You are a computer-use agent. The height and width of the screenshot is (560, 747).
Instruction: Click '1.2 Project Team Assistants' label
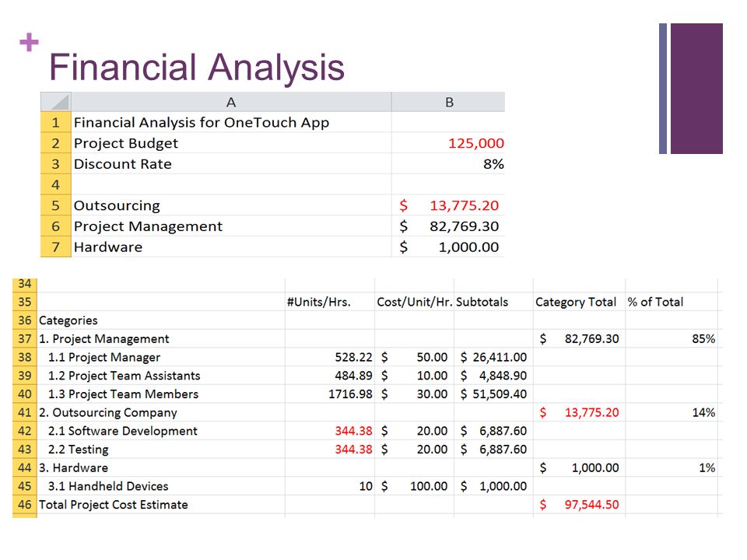click(x=124, y=376)
